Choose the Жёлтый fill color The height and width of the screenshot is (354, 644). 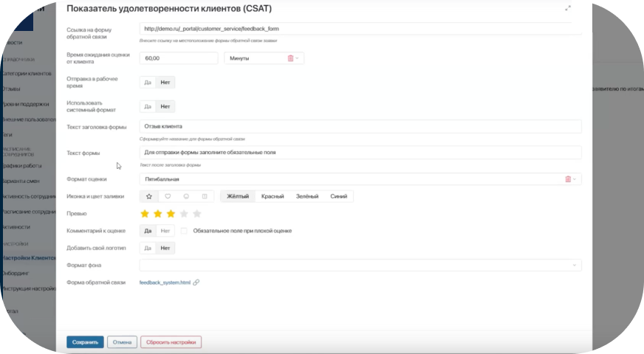[238, 196]
